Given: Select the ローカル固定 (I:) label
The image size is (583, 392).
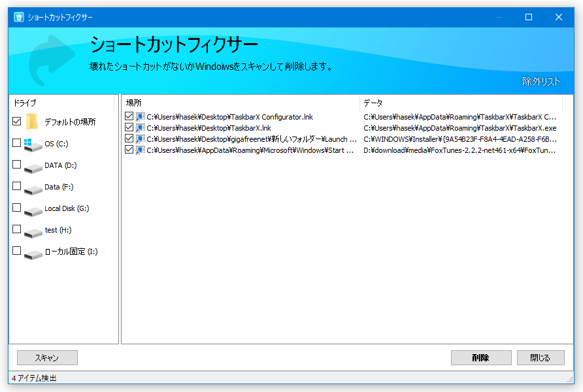Looking at the screenshot, I should pos(71,252).
